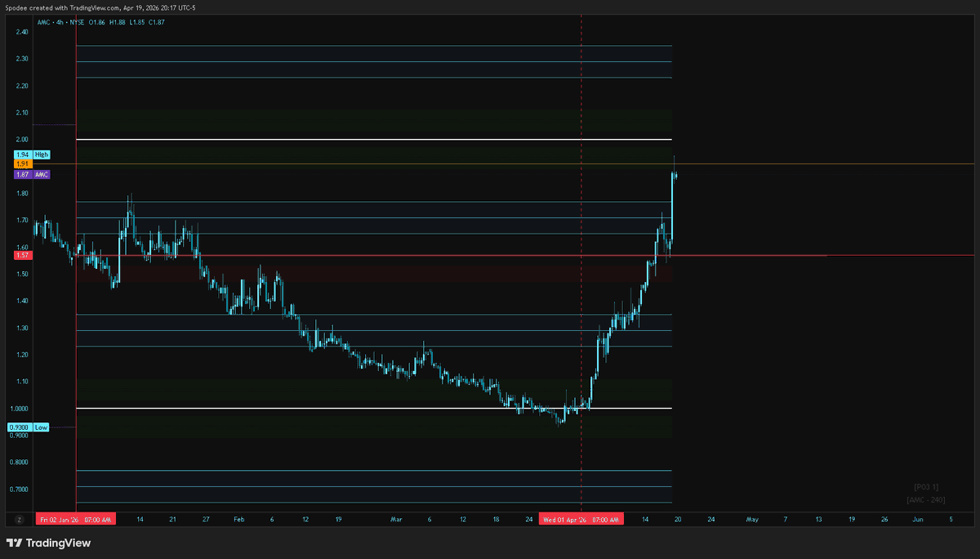Click the 1.30 price scale label
Viewport: 980px width, 559px height.
pyautogui.click(x=22, y=328)
